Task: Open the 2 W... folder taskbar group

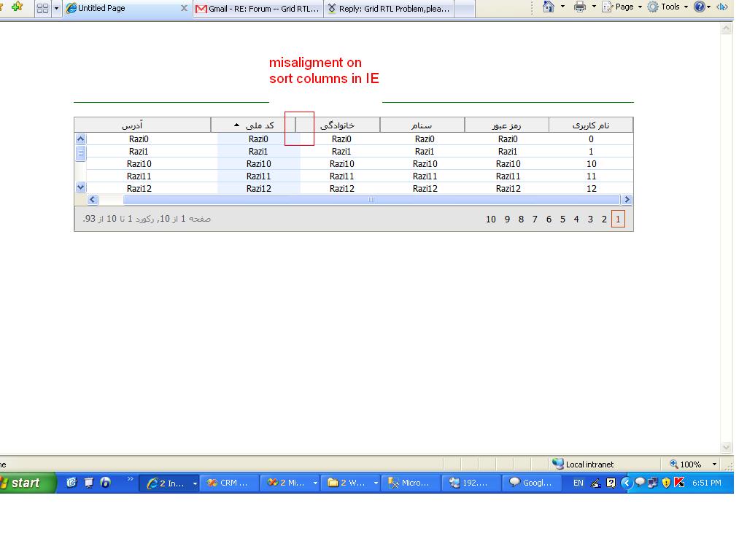Action: point(351,483)
